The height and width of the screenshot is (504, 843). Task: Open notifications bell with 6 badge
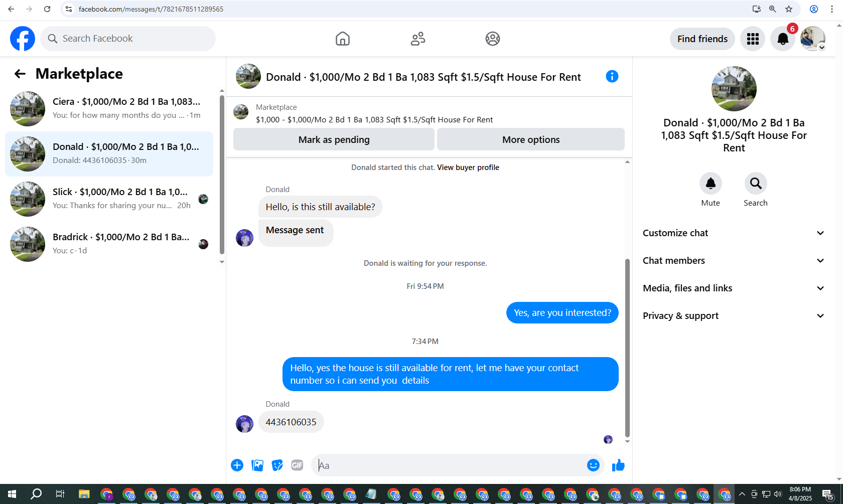pos(783,39)
